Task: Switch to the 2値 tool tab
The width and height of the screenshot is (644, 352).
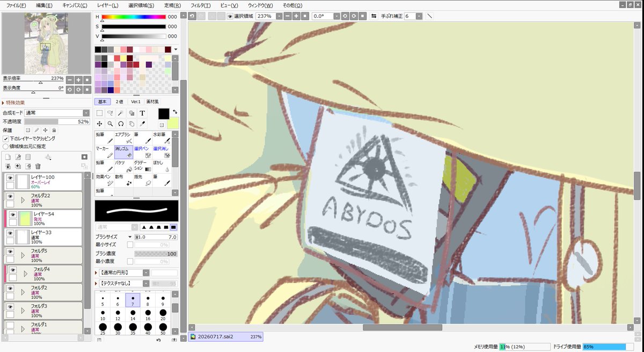Action: tap(119, 102)
